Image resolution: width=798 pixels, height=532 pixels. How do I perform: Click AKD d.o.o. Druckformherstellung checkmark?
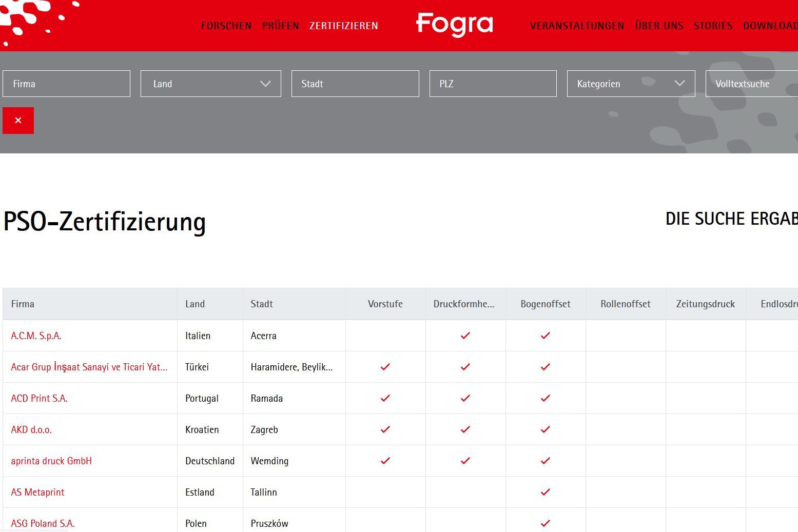465,429
